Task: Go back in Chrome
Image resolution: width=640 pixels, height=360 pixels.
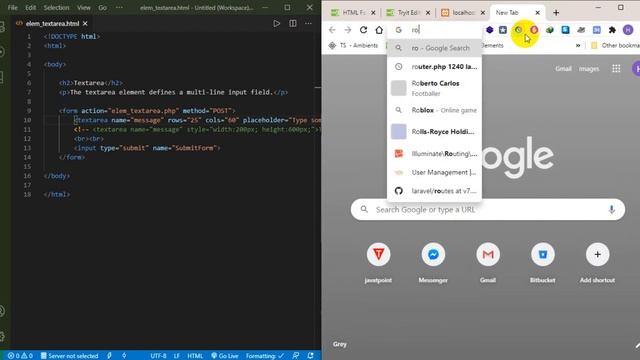Action: [x=332, y=30]
